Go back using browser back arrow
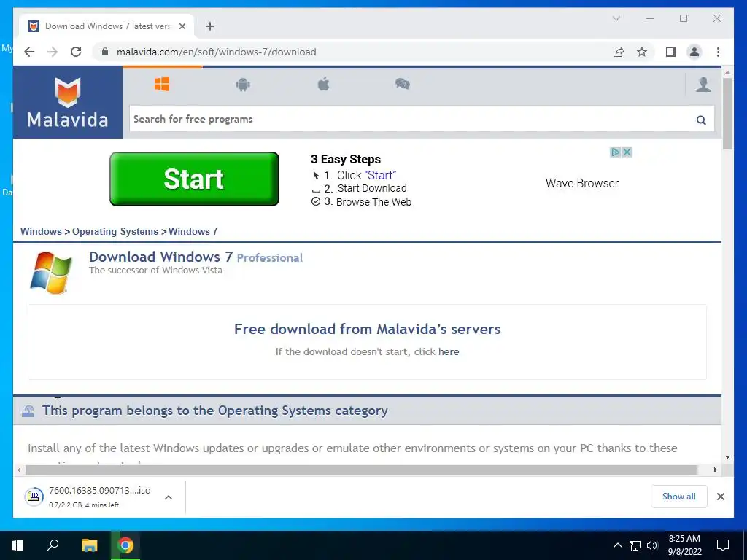The width and height of the screenshot is (747, 560). [x=29, y=52]
